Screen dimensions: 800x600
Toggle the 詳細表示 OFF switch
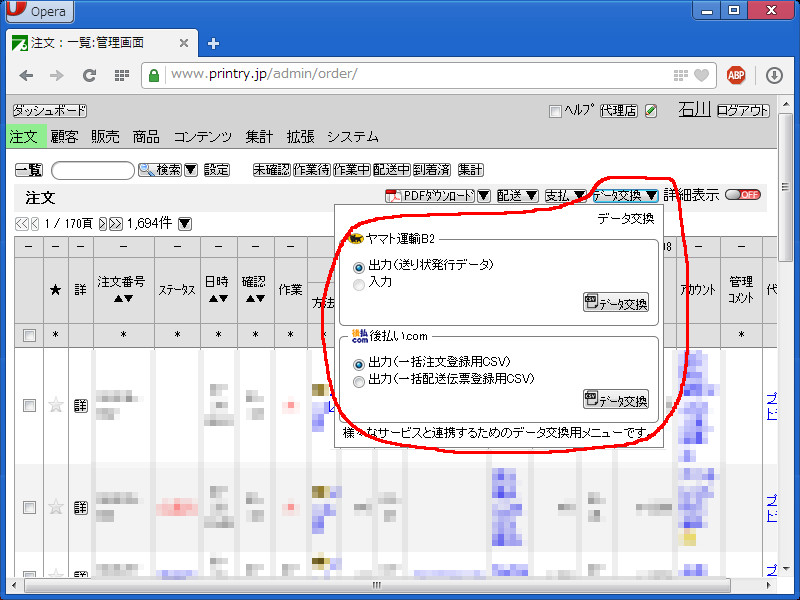[x=743, y=195]
